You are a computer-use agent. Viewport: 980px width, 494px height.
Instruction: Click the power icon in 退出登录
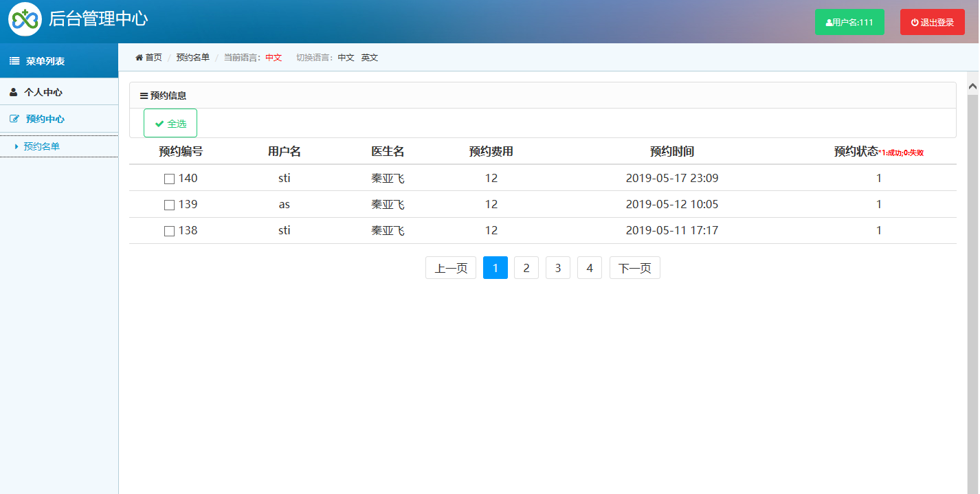tap(914, 21)
